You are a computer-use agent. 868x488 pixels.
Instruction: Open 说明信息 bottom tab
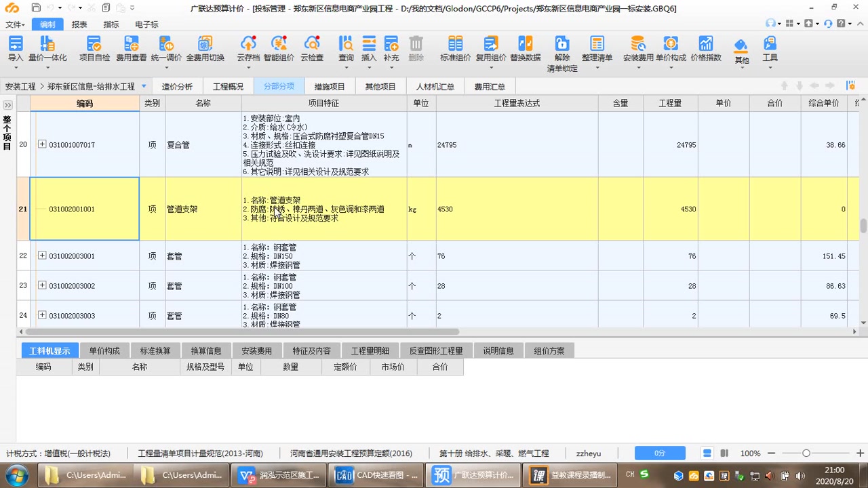click(x=498, y=350)
